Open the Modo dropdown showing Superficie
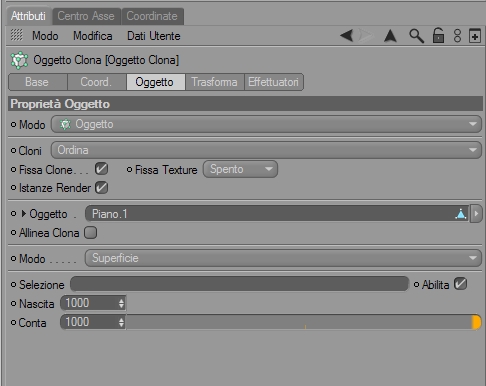The height and width of the screenshot is (386, 486). (283, 258)
